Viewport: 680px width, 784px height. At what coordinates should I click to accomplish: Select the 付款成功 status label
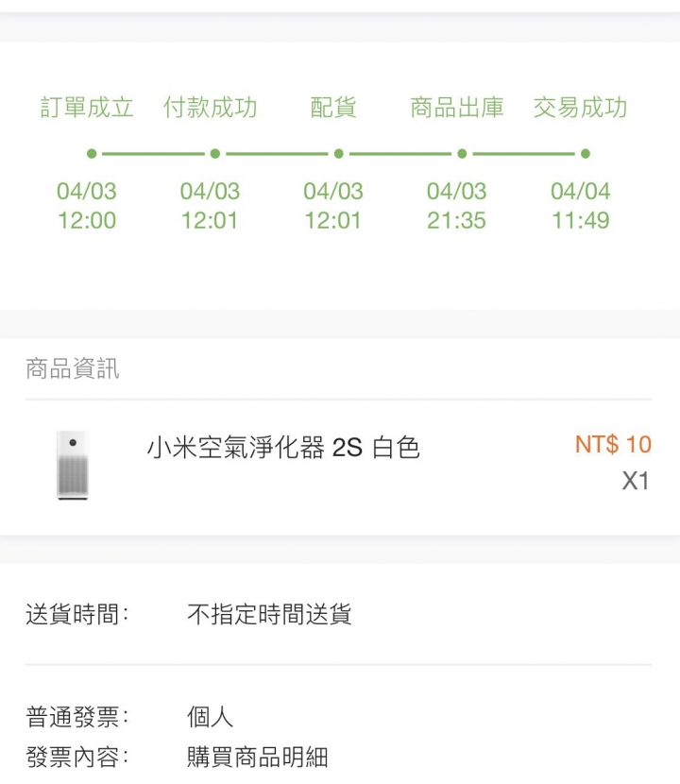click(210, 108)
